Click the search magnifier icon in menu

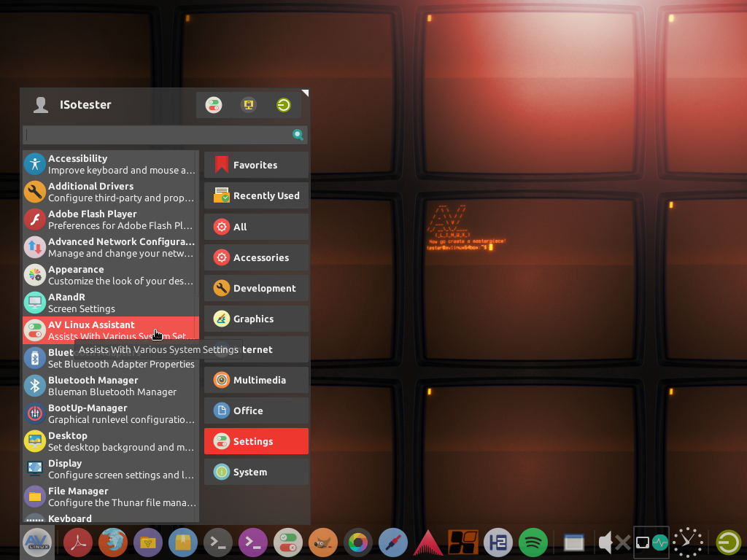(x=298, y=135)
